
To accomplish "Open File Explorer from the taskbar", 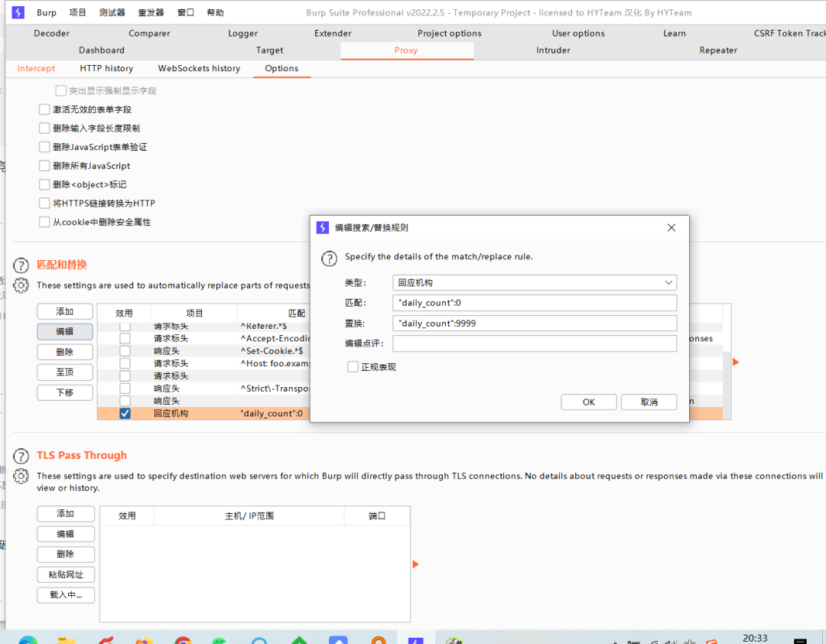I will [67, 639].
